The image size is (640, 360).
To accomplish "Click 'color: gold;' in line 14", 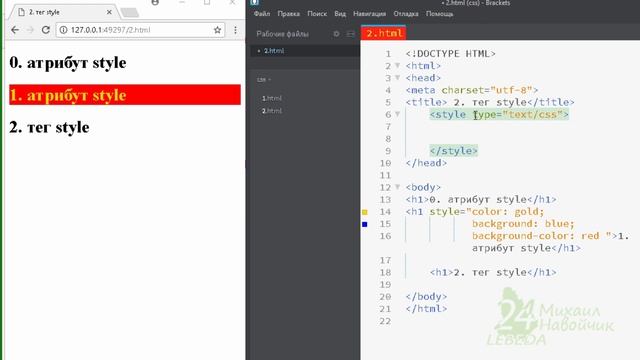I will pos(508,212).
